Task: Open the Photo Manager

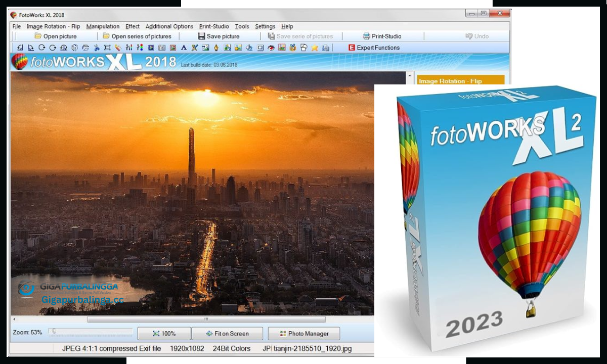Action: point(303,334)
